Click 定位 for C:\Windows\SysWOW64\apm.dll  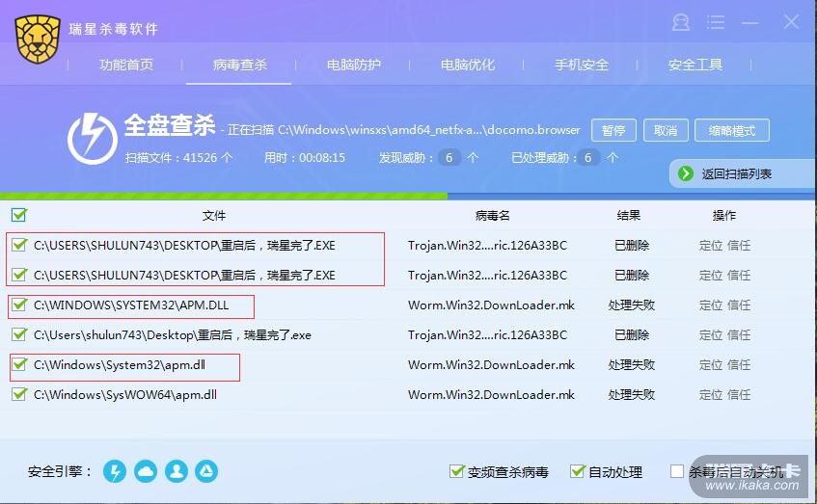711,395
